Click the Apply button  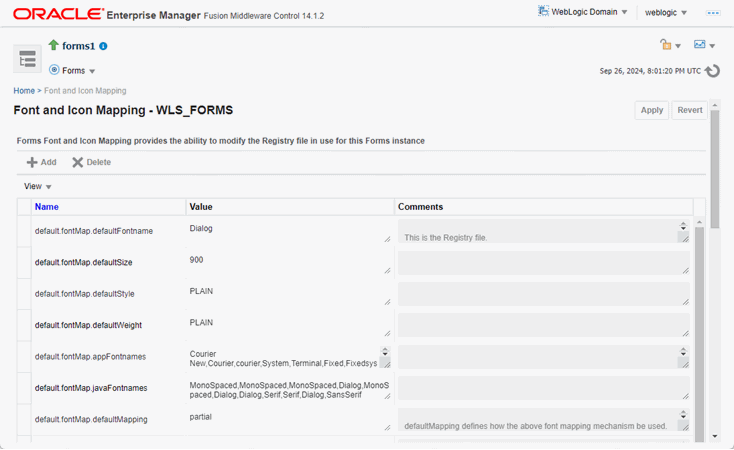652,110
